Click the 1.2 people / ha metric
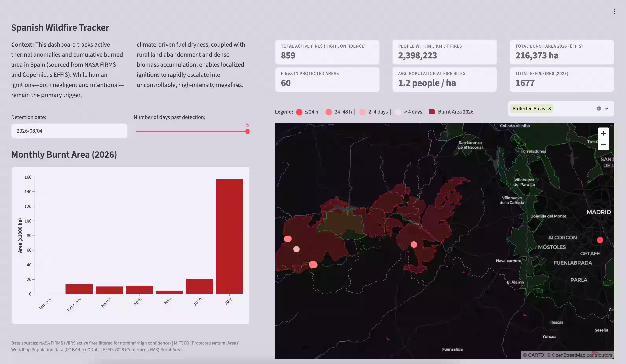626x364 pixels. point(427,83)
